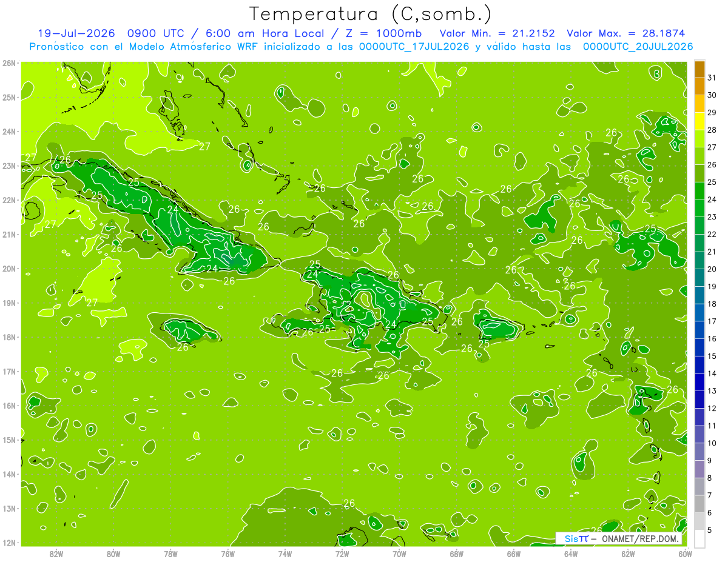Image resolution: width=728 pixels, height=562 pixels.
Task: Click the color scale label "22"
Action: (712, 235)
